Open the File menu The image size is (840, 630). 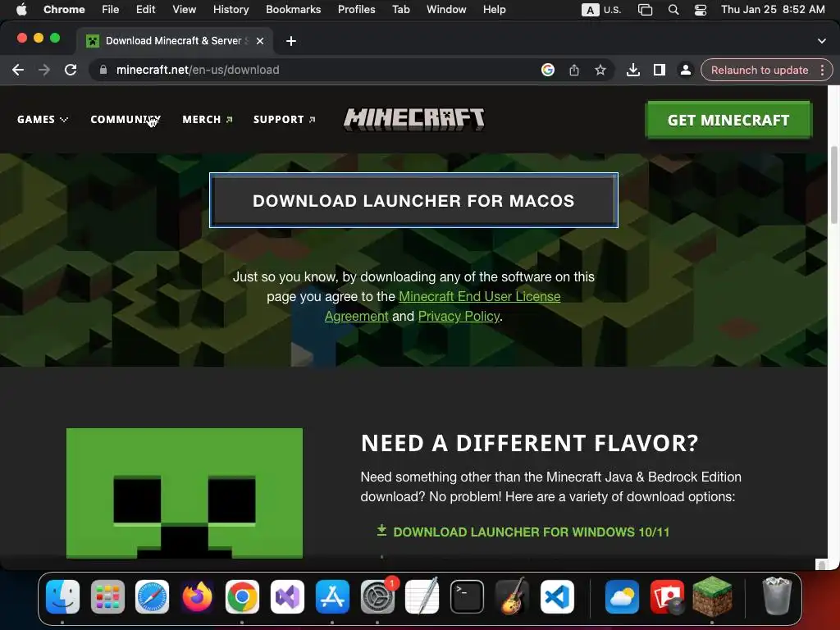click(110, 10)
